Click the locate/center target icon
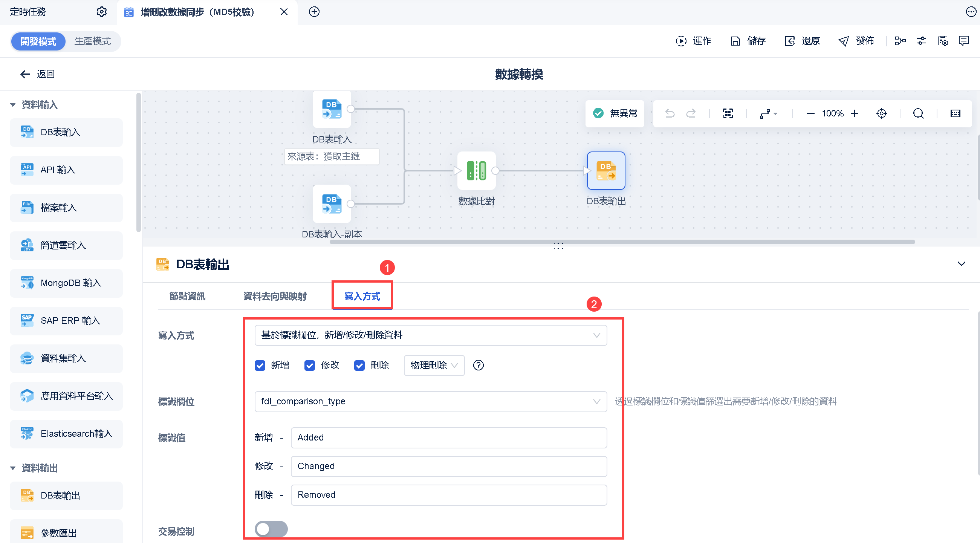Viewport: 980px width, 543px height. point(881,113)
